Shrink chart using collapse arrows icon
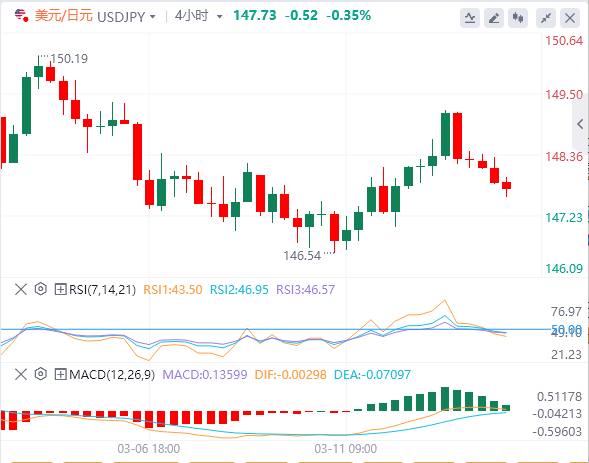This screenshot has width=589, height=463. coord(546,18)
